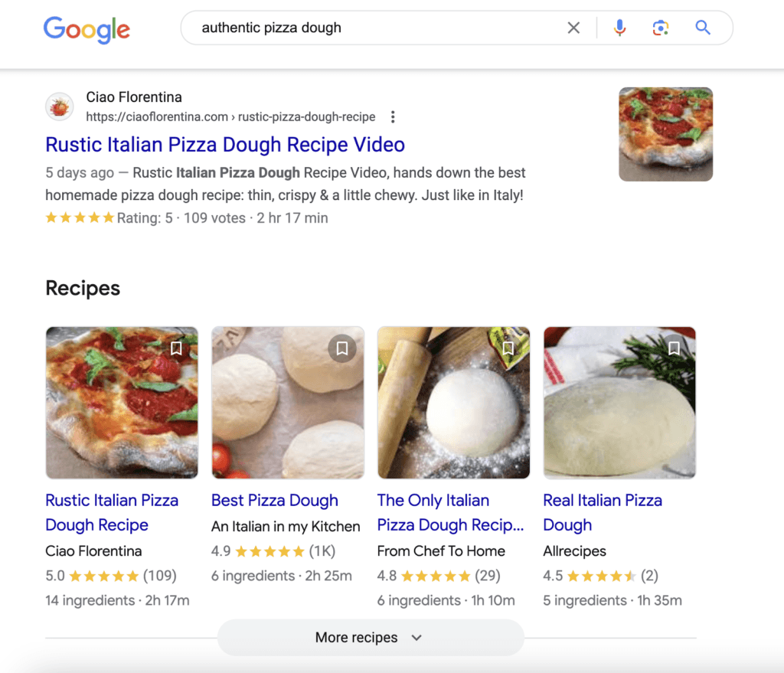This screenshot has width=784, height=673.
Task: Open 'Rustic Italian Pizza Dough Recipe' card title
Action: pyautogui.click(x=112, y=512)
